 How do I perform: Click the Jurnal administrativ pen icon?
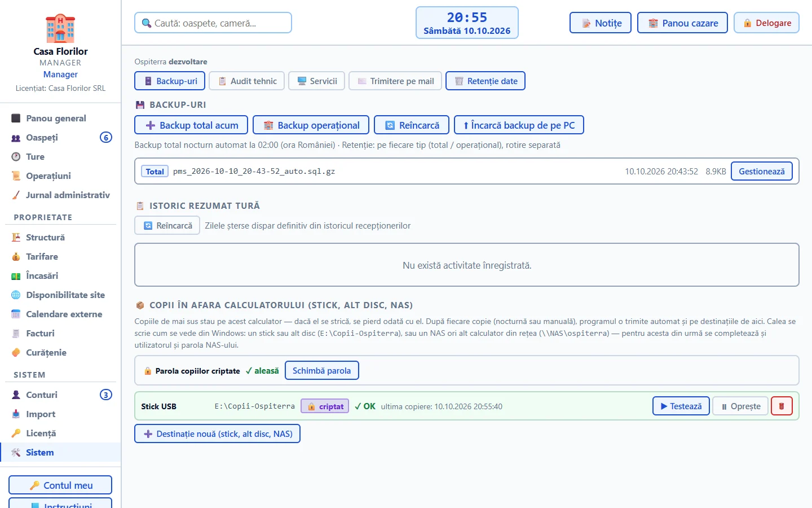pos(16,195)
